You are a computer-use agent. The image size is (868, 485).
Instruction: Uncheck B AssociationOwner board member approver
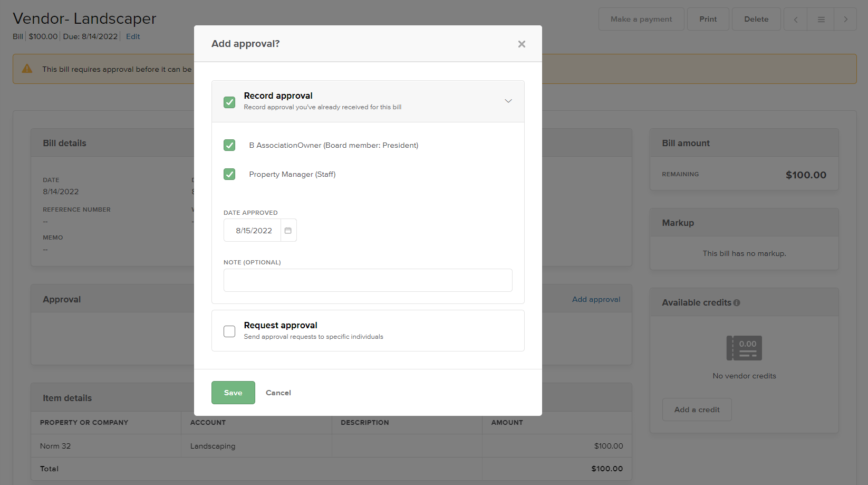pyautogui.click(x=229, y=145)
